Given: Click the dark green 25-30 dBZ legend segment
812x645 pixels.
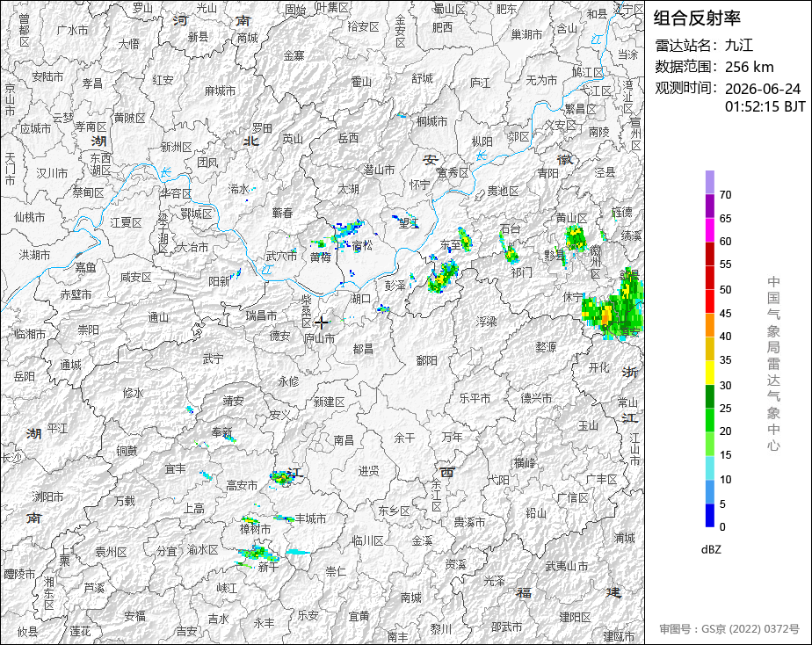Looking at the screenshot, I should [709, 396].
